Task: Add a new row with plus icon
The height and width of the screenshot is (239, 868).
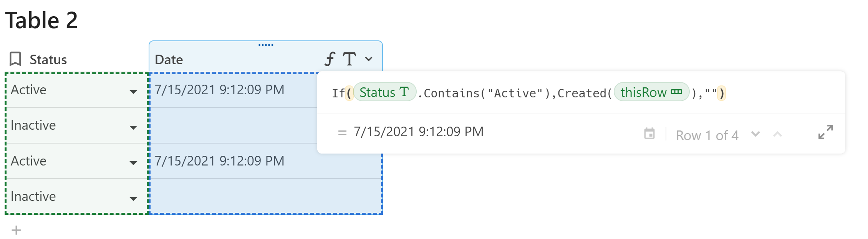Action: click(16, 230)
